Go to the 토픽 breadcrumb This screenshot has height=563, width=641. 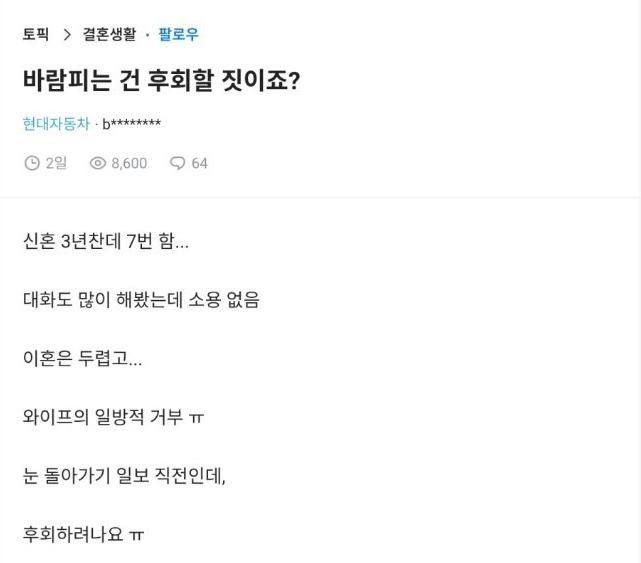(x=36, y=35)
